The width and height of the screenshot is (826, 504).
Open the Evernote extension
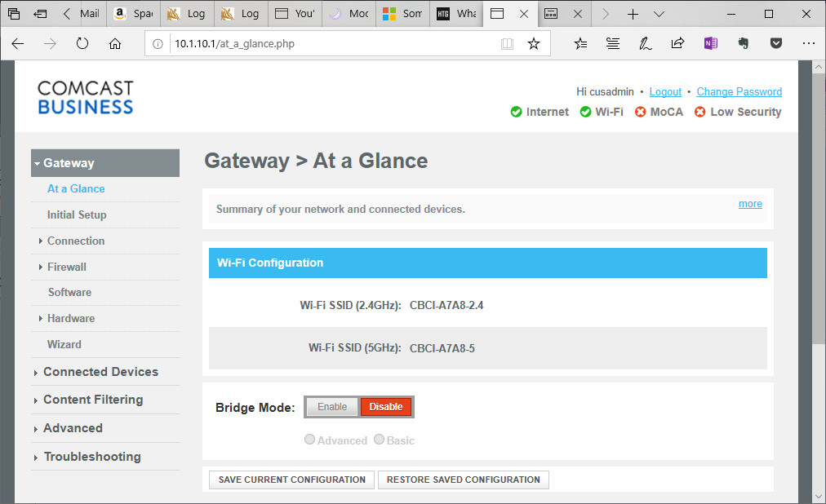744,43
